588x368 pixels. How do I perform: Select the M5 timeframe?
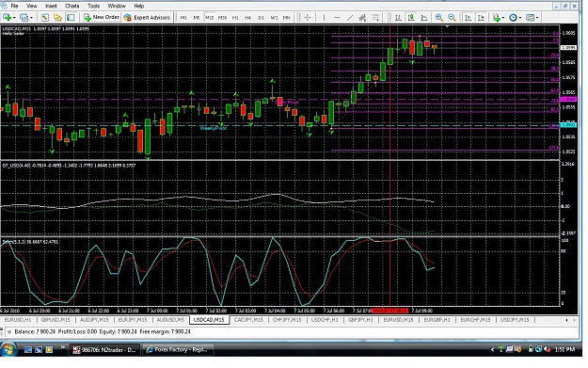coord(196,18)
